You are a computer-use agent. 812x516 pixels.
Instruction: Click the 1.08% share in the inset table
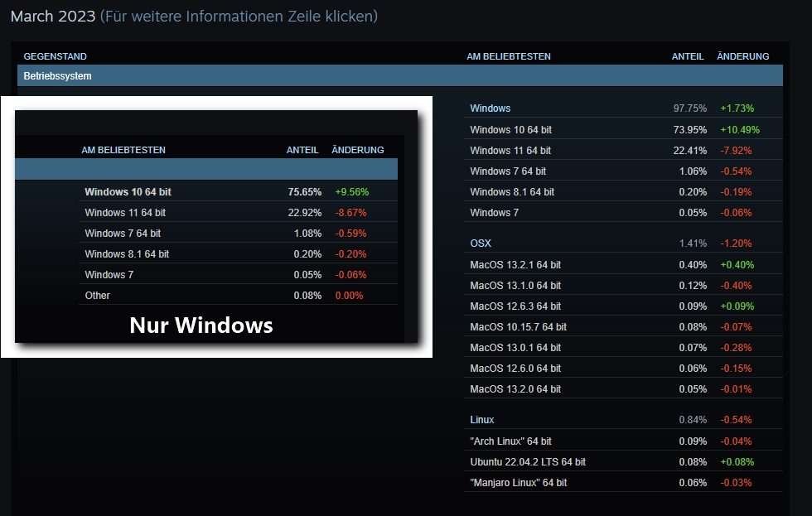pos(307,233)
